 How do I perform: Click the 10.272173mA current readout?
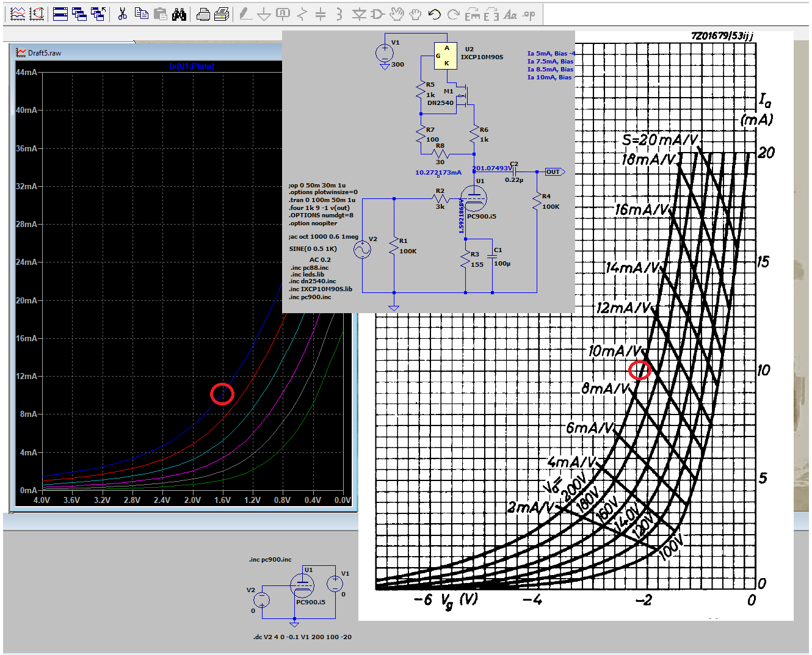coord(438,173)
